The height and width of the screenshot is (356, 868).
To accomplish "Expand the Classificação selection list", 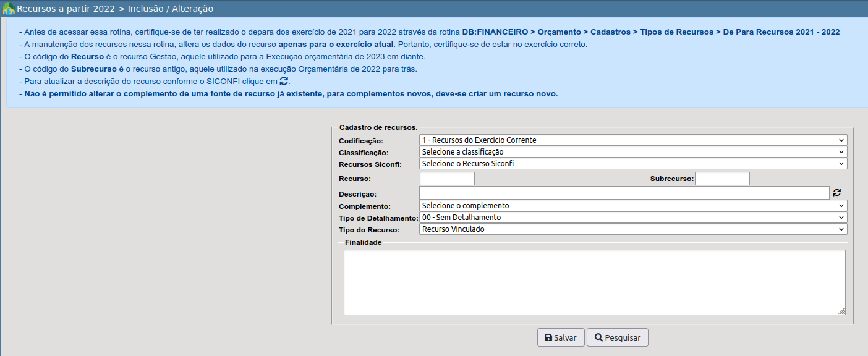I will [x=632, y=152].
